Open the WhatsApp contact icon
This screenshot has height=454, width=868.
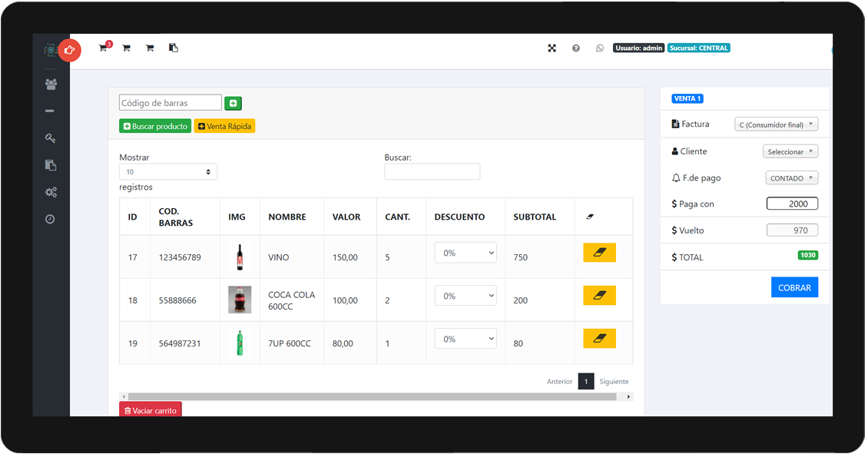pyautogui.click(x=599, y=48)
